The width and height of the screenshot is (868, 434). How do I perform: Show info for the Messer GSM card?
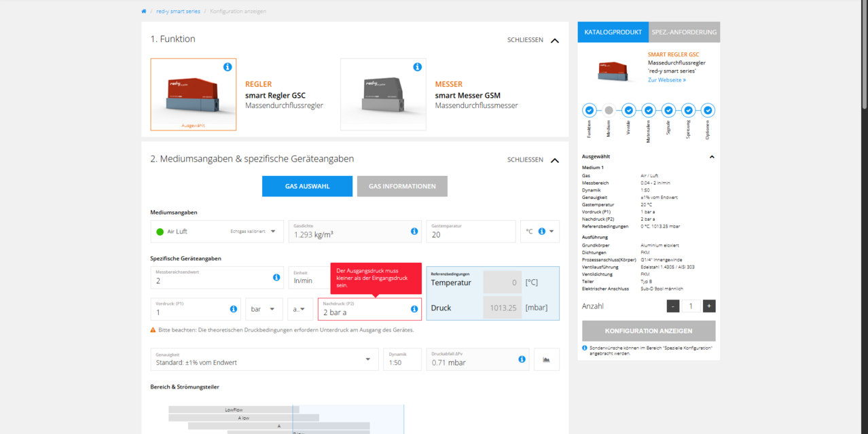tap(418, 67)
